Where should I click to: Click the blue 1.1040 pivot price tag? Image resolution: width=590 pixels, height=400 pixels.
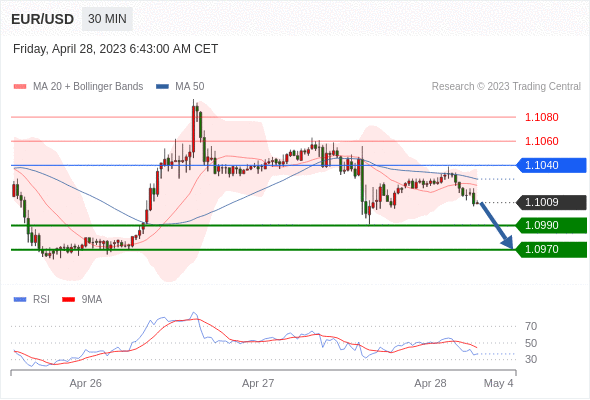click(551, 165)
